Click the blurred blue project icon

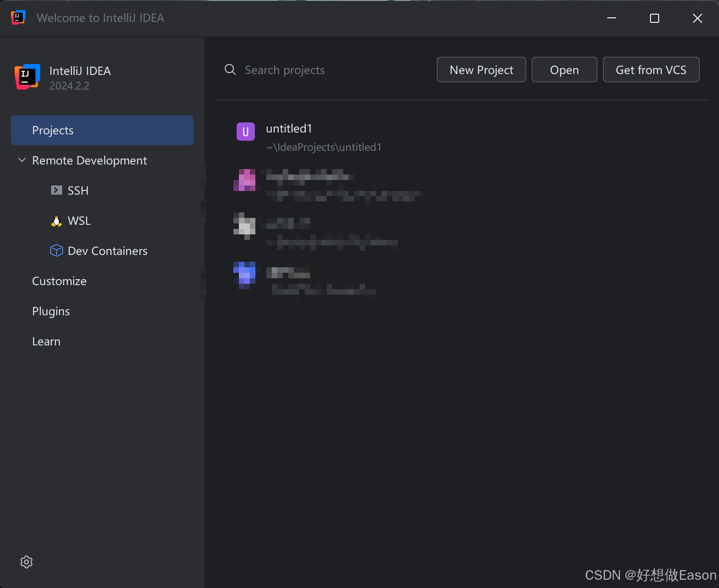[x=245, y=275]
